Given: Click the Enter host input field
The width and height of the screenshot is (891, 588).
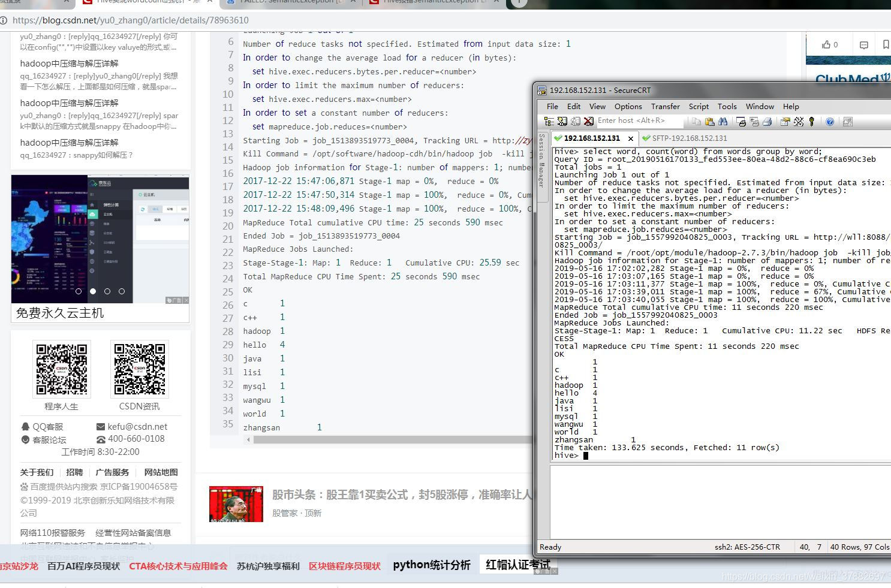Looking at the screenshot, I should 639,120.
